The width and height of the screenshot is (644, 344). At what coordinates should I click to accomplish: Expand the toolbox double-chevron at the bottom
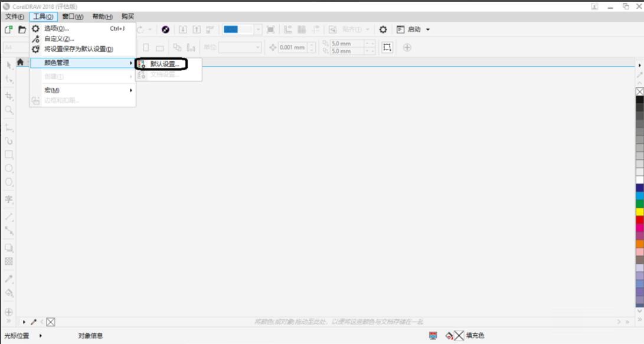(x=9, y=322)
